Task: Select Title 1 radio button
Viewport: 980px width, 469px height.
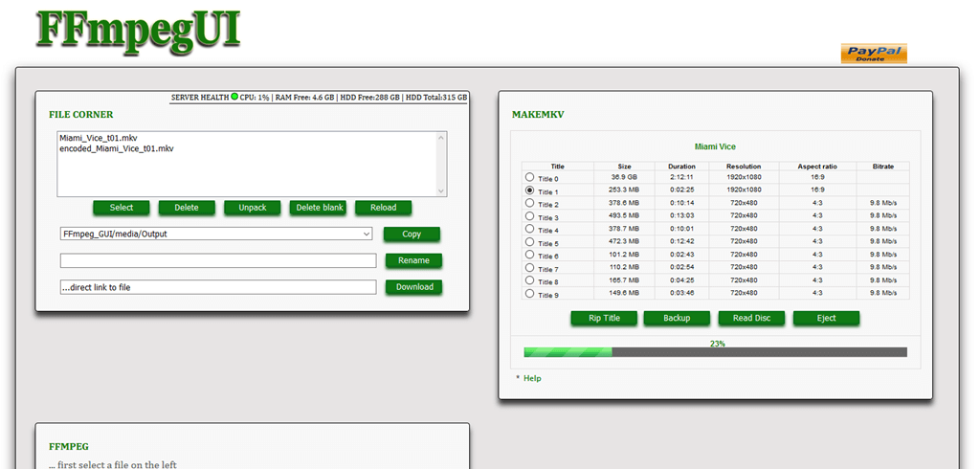Action: tap(530, 190)
